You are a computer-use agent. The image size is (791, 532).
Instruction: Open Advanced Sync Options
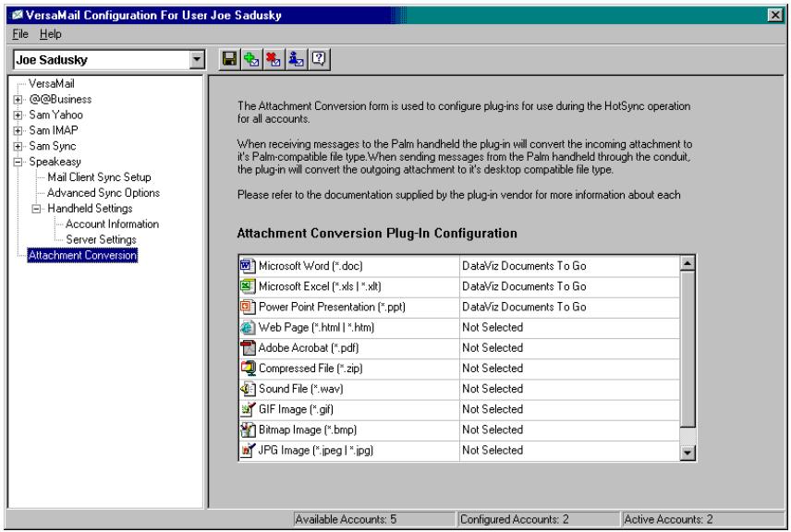pyautogui.click(x=103, y=193)
